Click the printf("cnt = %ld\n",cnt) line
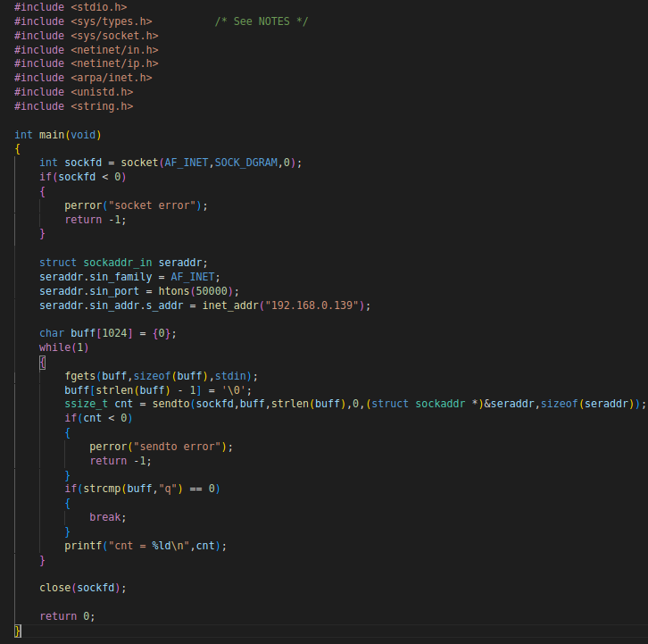The height and width of the screenshot is (644, 648). [145, 546]
